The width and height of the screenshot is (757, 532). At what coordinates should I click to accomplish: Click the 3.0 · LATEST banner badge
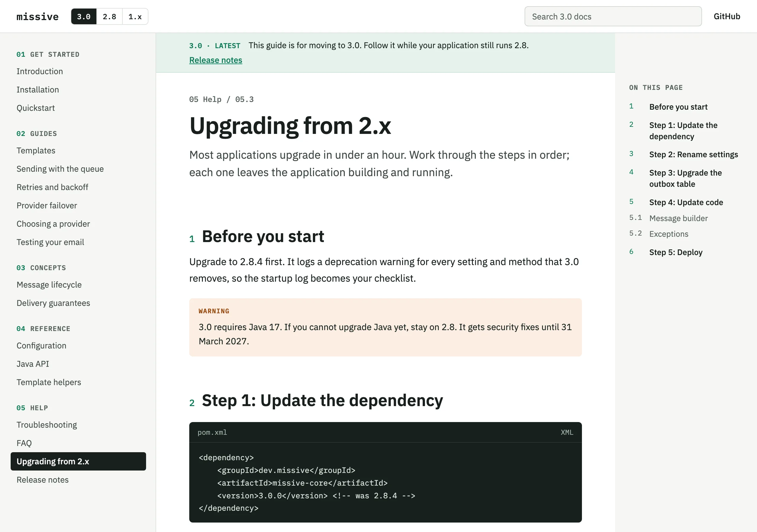[214, 46]
